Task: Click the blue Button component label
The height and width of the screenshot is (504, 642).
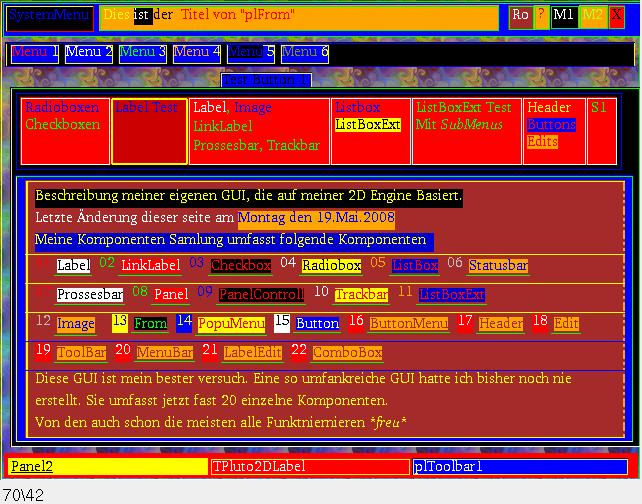Action: [x=317, y=324]
